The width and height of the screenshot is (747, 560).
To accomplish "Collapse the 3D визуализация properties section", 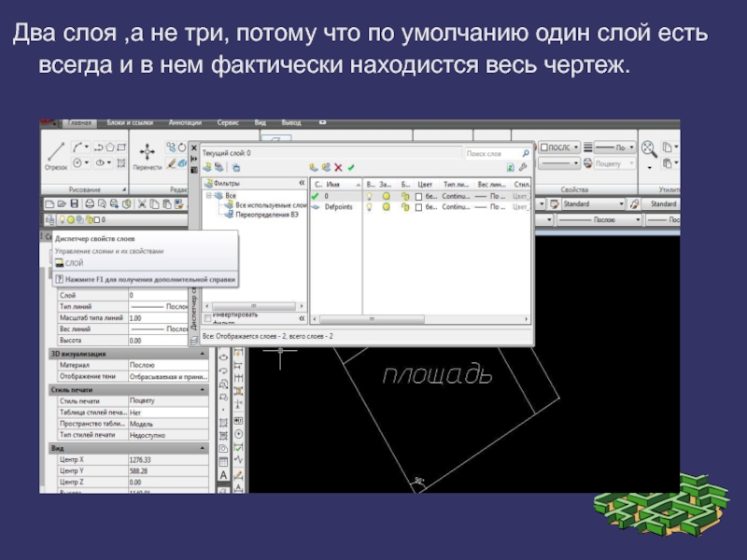I will pos(202,354).
